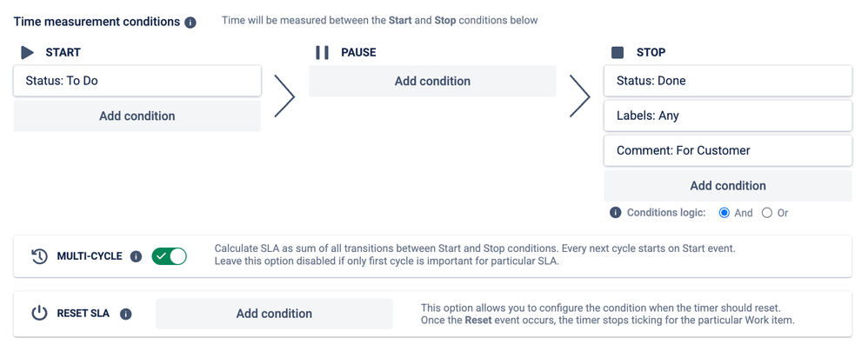Add a condition under START
Screen dimensions: 868x344
(x=137, y=116)
